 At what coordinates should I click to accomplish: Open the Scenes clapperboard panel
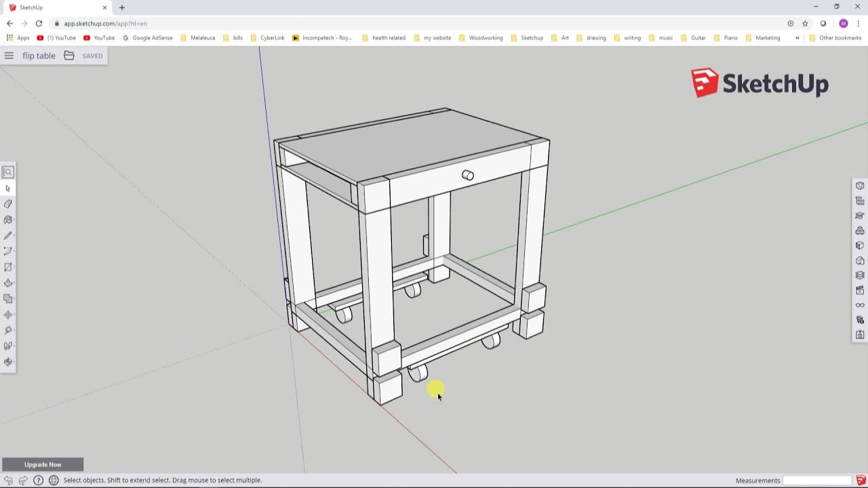click(860, 290)
